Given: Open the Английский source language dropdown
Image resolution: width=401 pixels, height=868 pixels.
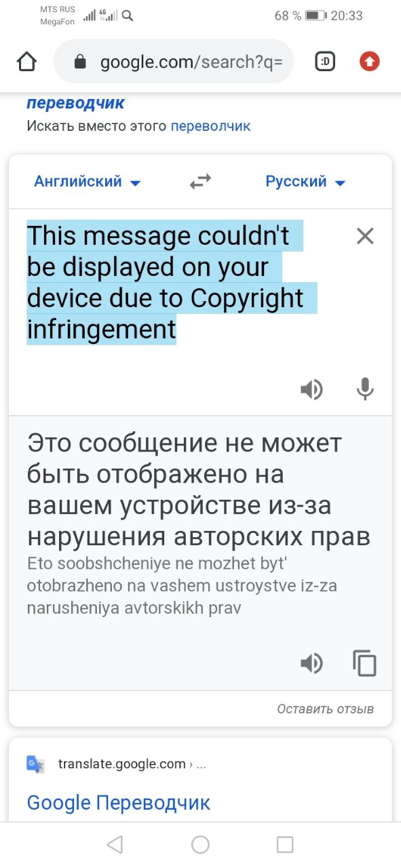Looking at the screenshot, I should click(88, 182).
